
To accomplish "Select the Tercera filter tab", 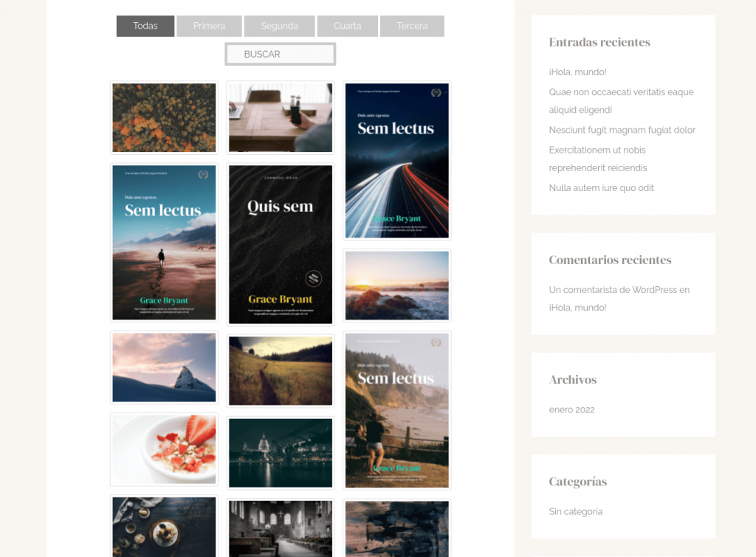I will [412, 26].
